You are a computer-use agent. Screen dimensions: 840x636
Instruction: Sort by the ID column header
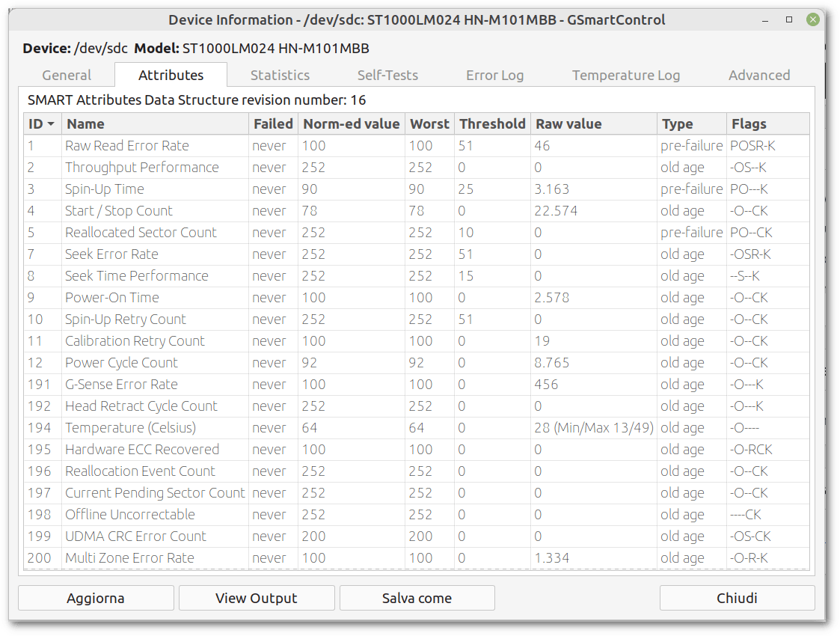pyautogui.click(x=43, y=123)
